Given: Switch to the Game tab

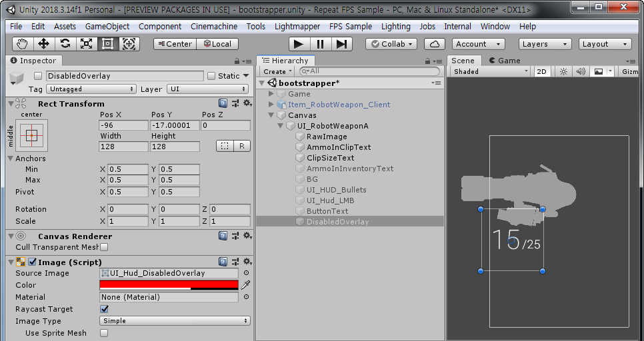Looking at the screenshot, I should click(x=505, y=61).
